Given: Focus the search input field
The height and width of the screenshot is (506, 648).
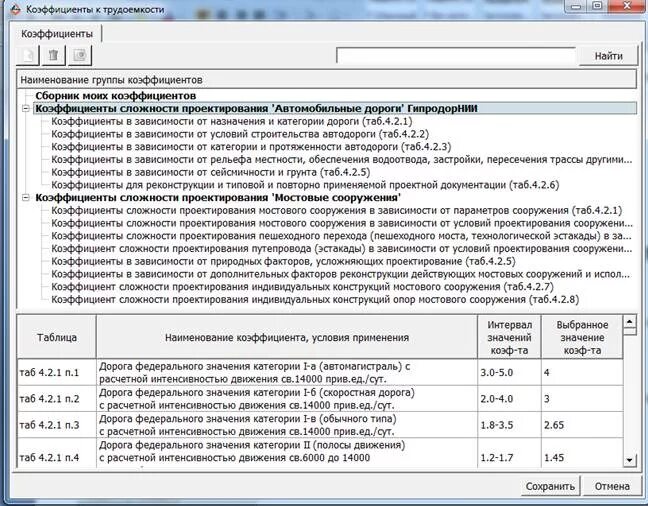Looking at the screenshot, I should point(456,55).
